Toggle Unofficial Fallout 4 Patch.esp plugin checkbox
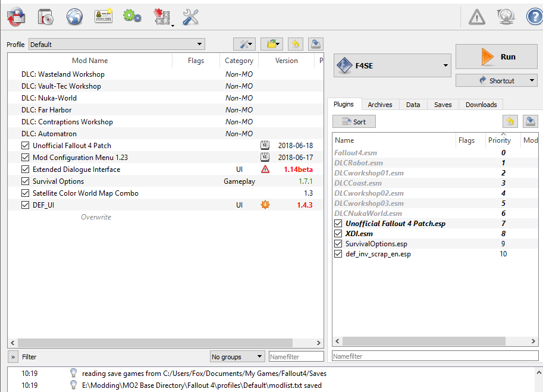 pos(338,223)
